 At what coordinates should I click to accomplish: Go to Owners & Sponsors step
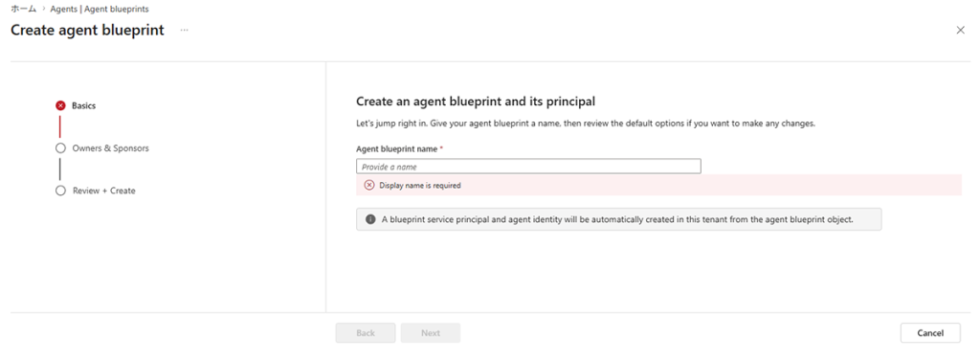(x=111, y=148)
